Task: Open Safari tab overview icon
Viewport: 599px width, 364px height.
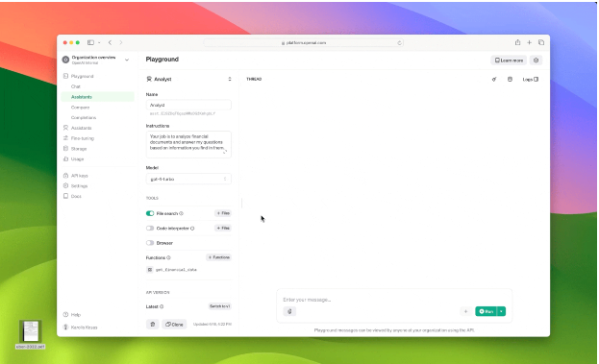Action: pyautogui.click(x=541, y=42)
